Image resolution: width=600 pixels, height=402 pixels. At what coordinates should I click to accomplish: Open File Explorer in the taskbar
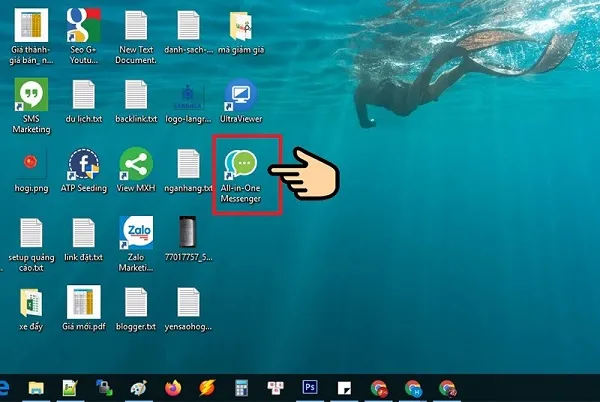pos(36,386)
